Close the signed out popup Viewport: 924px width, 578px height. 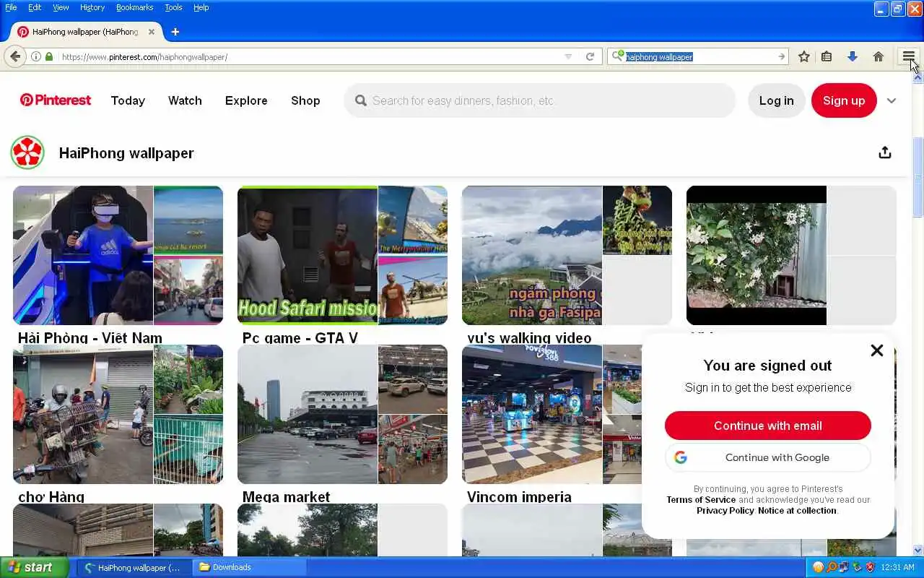pos(876,350)
